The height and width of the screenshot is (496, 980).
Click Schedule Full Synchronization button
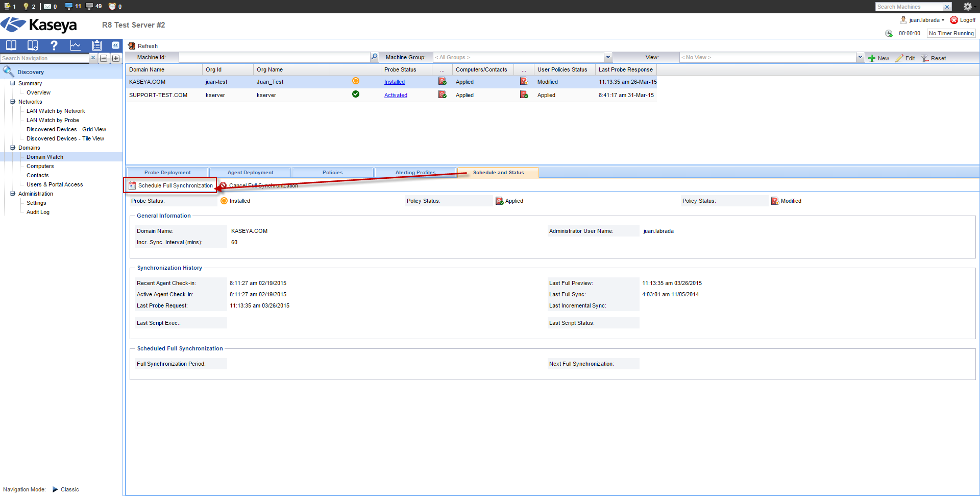tap(171, 185)
